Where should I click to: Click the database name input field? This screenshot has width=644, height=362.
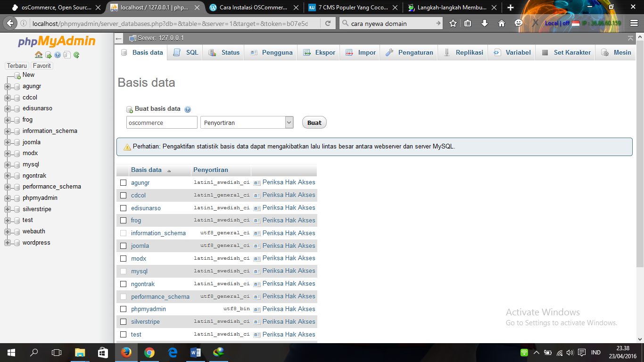tap(162, 123)
